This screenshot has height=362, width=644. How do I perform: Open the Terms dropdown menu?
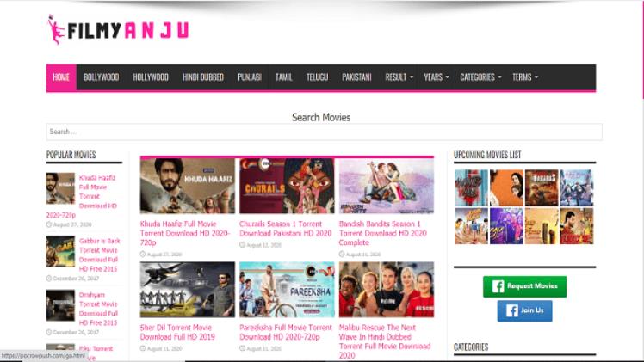[x=525, y=77]
